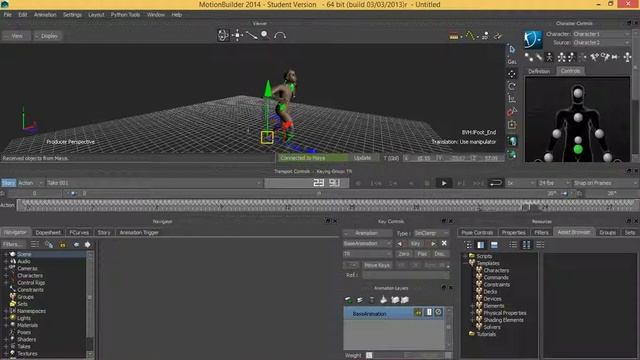Open the Definition tab in Character Controls
Image resolution: width=640 pixels, height=360 pixels.
pos(539,71)
